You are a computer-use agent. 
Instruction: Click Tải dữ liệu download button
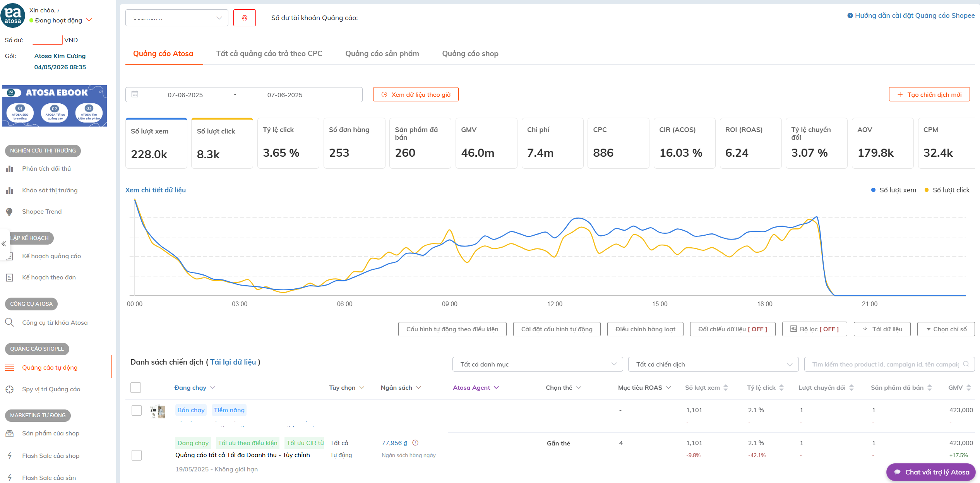[882, 329]
